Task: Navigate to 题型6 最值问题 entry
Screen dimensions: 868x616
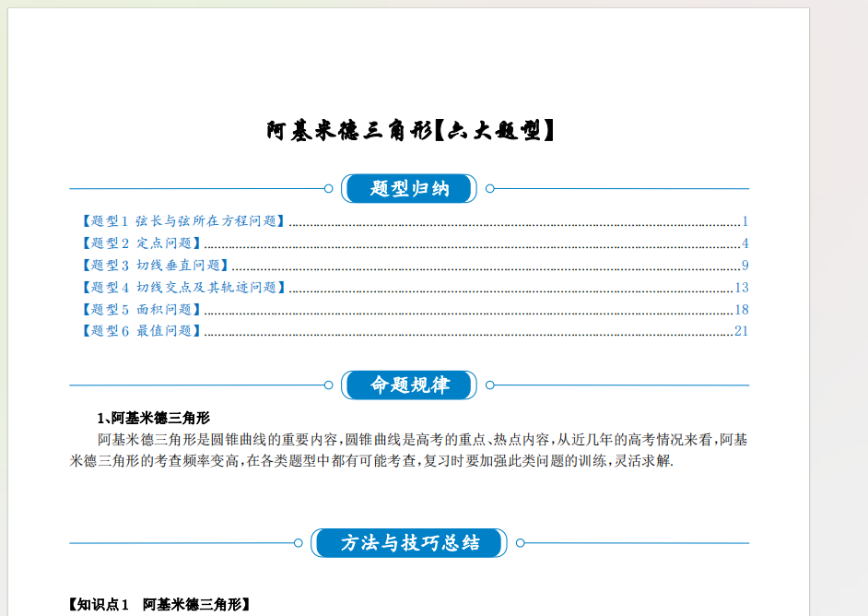Action: click(x=141, y=331)
